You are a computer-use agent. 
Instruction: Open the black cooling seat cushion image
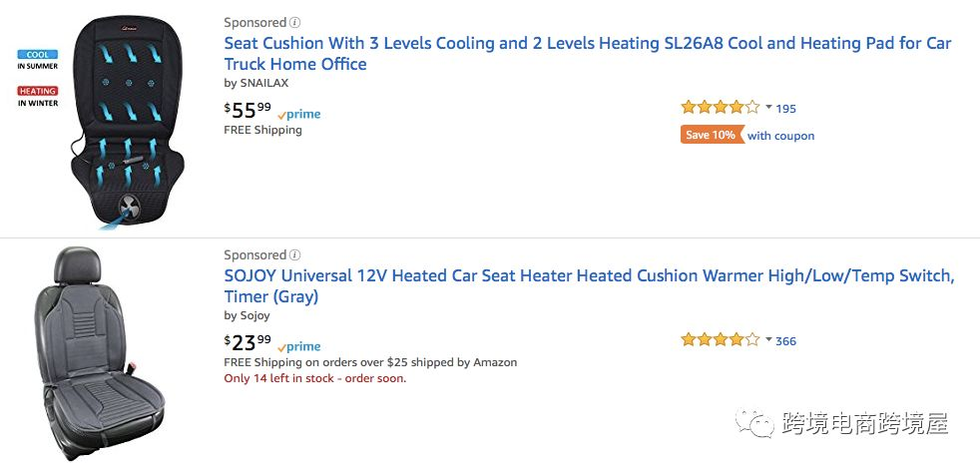(126, 118)
